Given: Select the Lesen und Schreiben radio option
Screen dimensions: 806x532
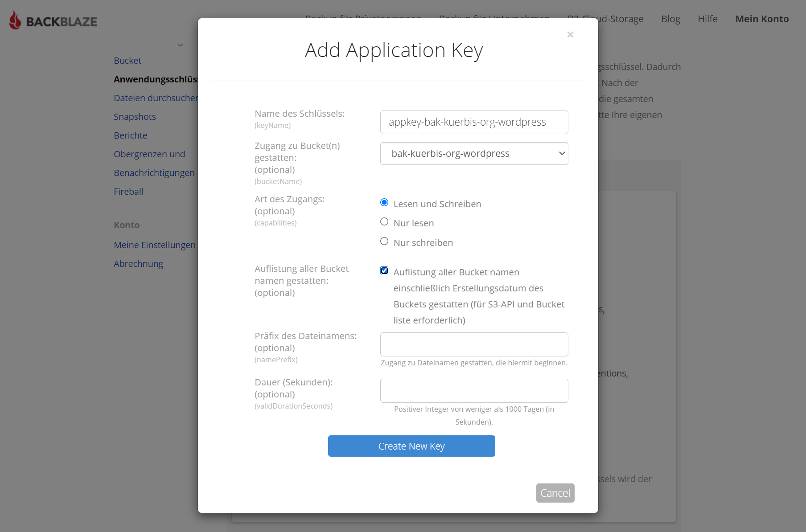Looking at the screenshot, I should tap(384, 202).
